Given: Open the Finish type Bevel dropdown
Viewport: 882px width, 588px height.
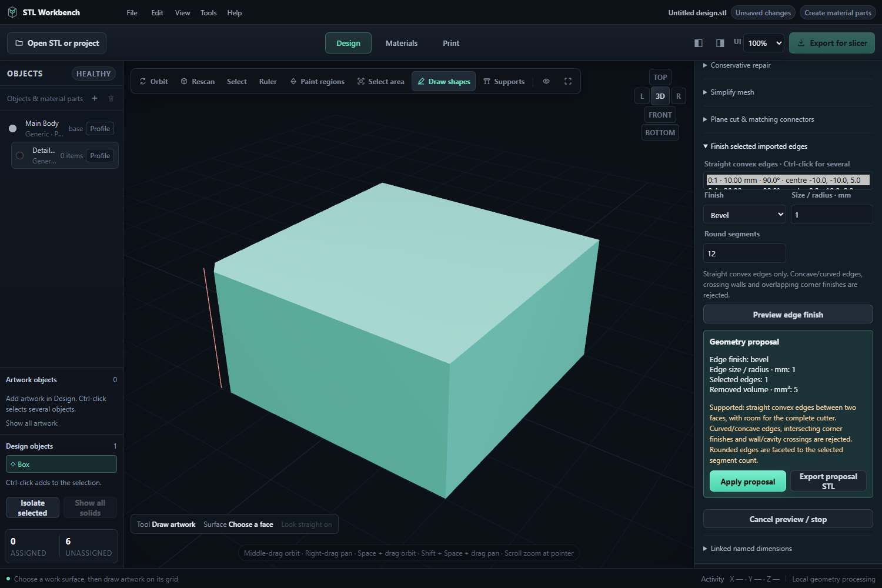Looking at the screenshot, I should (744, 215).
